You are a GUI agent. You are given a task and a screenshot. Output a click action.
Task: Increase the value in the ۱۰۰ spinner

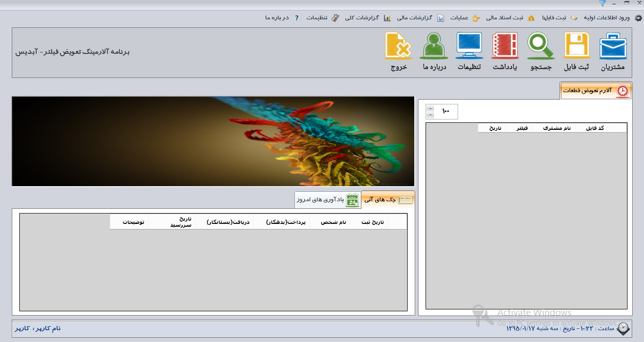[x=430, y=109]
